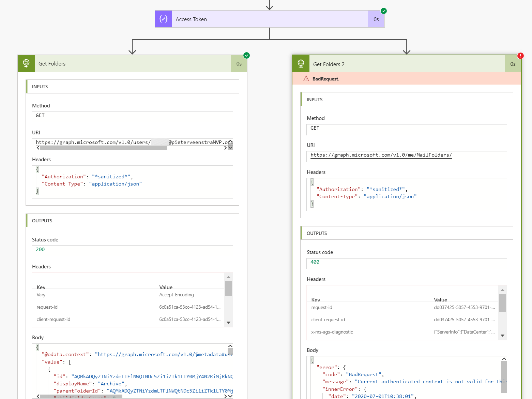Click the Authorization sanitized header line in Get Folders
Viewport: 532px width, 399px height.
coord(87,177)
